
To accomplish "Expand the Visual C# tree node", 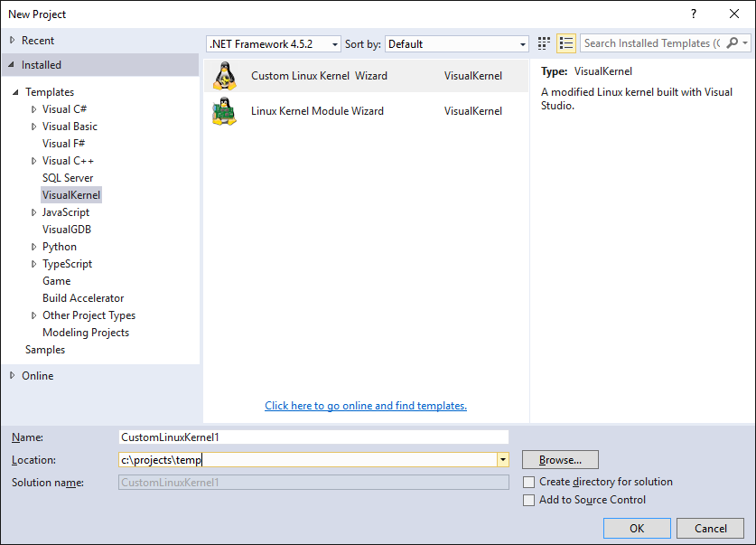I will [33, 109].
